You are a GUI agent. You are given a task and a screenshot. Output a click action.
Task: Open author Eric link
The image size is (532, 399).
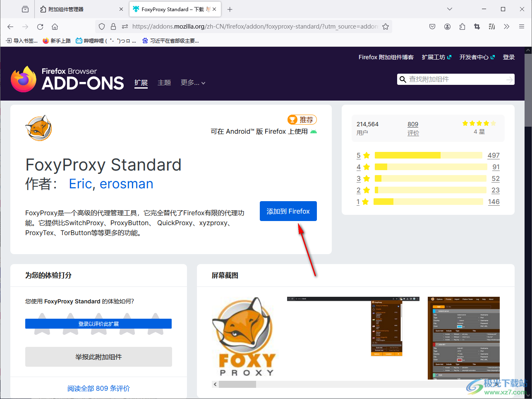pos(80,184)
